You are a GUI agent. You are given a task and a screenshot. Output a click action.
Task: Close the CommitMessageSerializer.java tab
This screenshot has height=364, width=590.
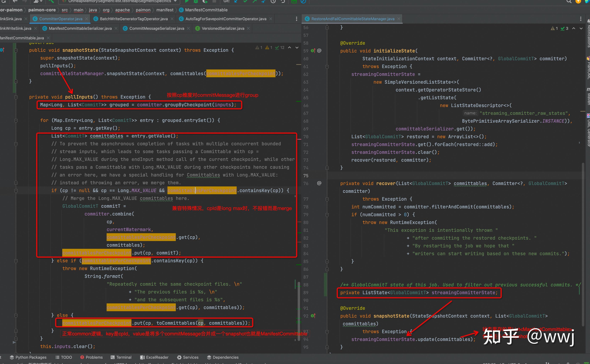tap(188, 28)
